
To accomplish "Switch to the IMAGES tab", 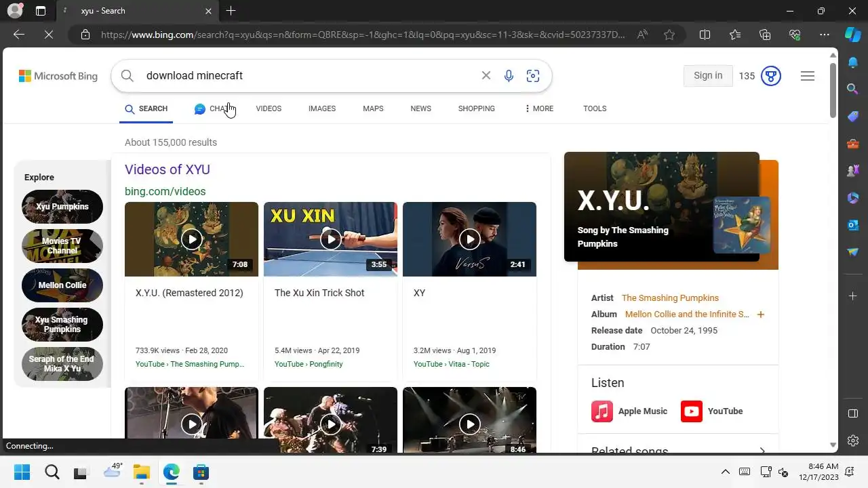I will click(x=322, y=108).
